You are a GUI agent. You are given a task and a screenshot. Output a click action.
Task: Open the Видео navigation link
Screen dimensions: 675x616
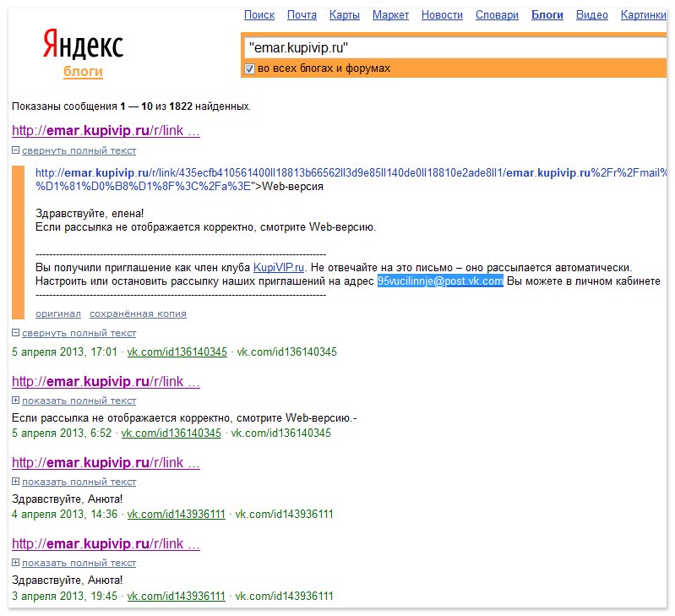[x=592, y=14]
